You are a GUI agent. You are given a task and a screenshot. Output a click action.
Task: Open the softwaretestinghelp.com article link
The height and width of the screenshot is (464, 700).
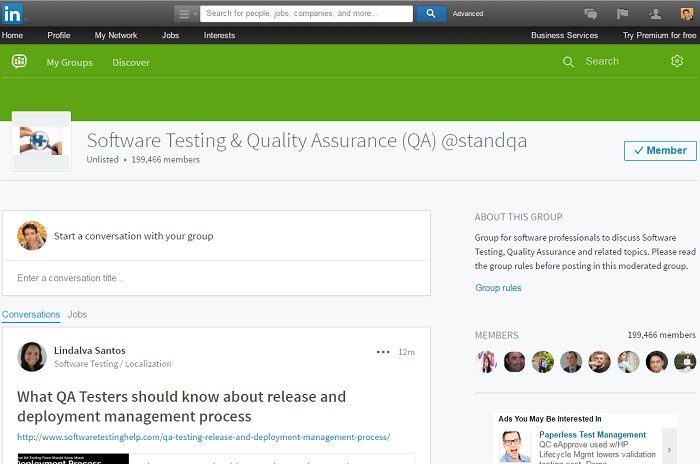pyautogui.click(x=203, y=437)
